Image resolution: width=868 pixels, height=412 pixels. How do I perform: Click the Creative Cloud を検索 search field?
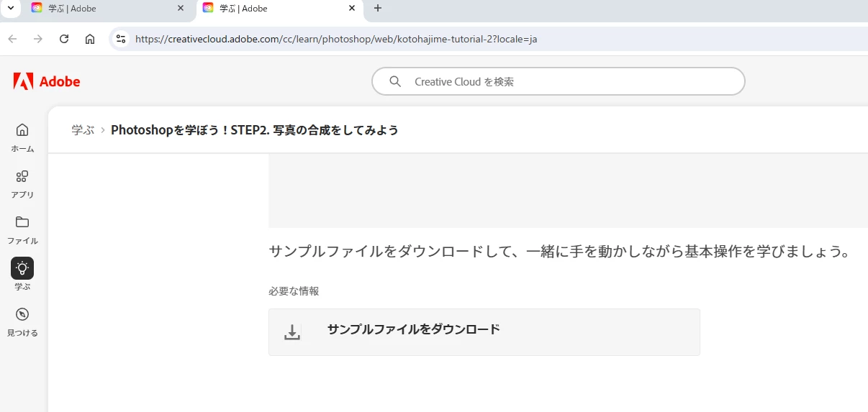pos(559,81)
